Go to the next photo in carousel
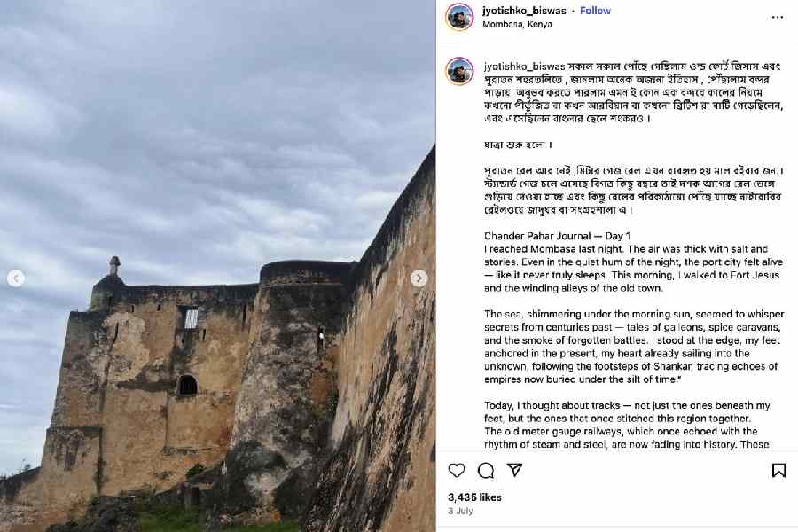The image size is (798, 532). point(419,278)
